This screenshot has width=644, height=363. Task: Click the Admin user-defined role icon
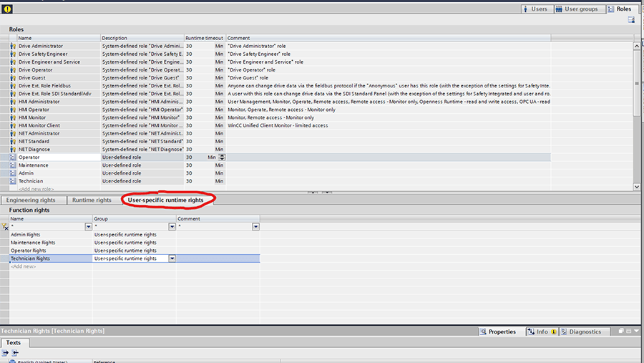tap(13, 173)
